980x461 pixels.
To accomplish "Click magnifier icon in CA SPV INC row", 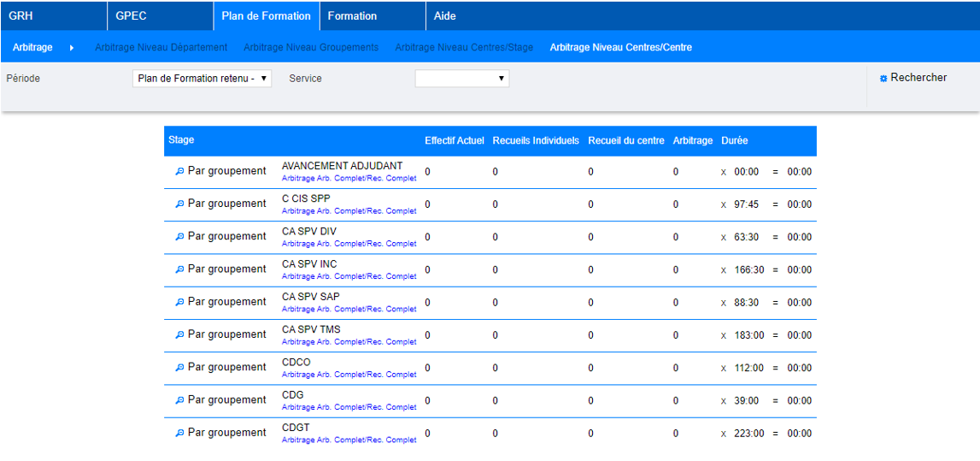I will pos(179,269).
